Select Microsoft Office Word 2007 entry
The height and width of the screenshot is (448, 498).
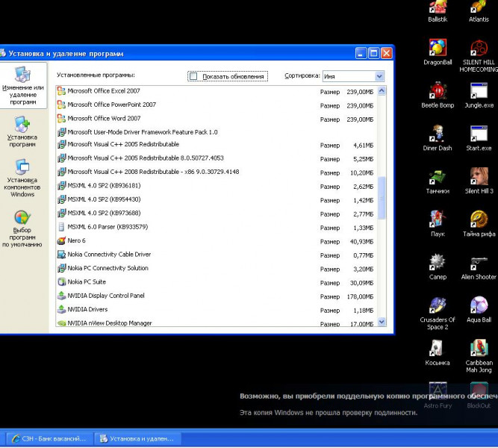216,119
